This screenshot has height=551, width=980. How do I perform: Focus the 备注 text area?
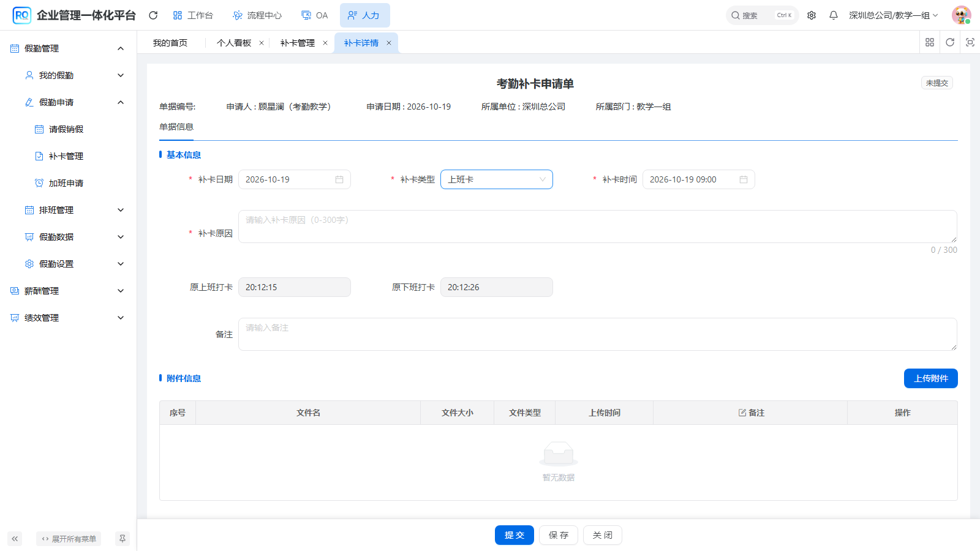[x=598, y=334]
